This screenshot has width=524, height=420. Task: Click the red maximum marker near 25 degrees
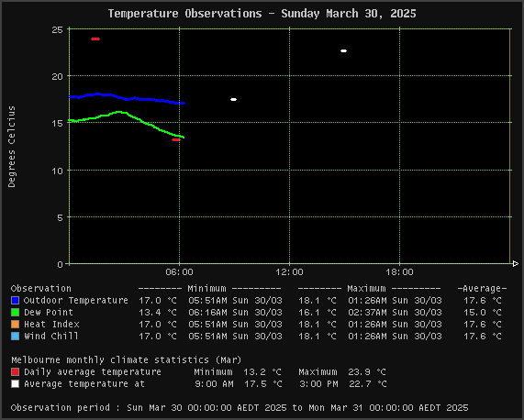(95, 39)
